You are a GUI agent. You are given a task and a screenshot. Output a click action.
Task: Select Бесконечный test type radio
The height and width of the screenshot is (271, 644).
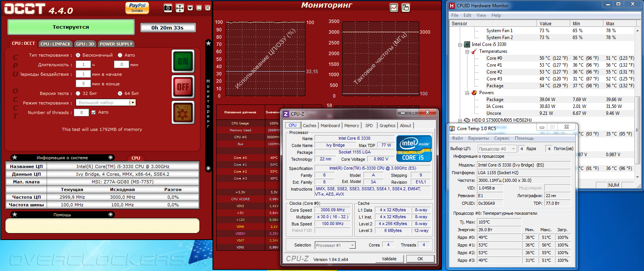click(x=78, y=55)
